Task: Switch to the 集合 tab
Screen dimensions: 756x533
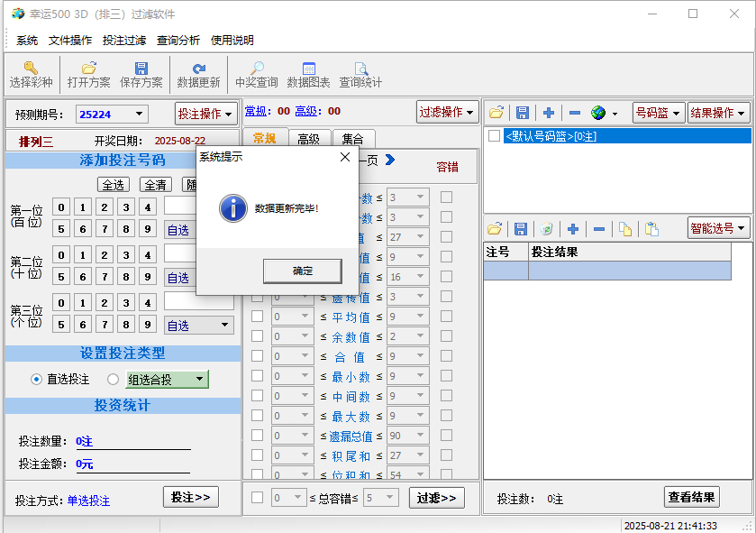Action: 352,139
